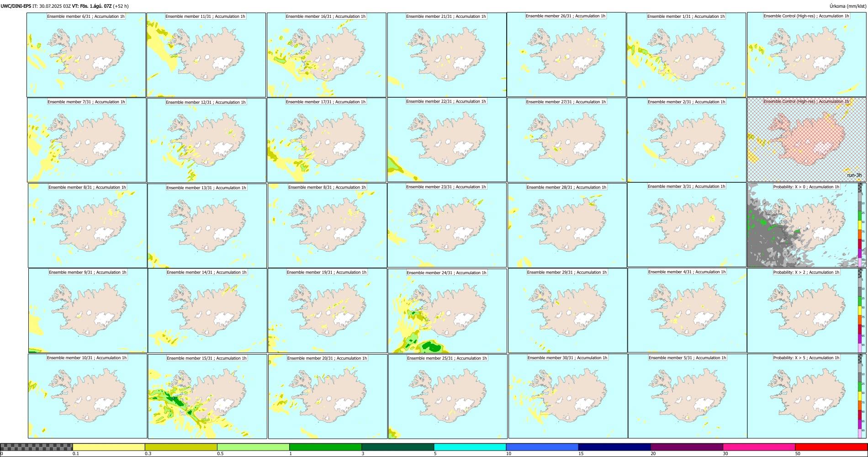Screen dimensions: 868x457
Task: Click the Ensemble member 14/31 map
Action: point(207,311)
